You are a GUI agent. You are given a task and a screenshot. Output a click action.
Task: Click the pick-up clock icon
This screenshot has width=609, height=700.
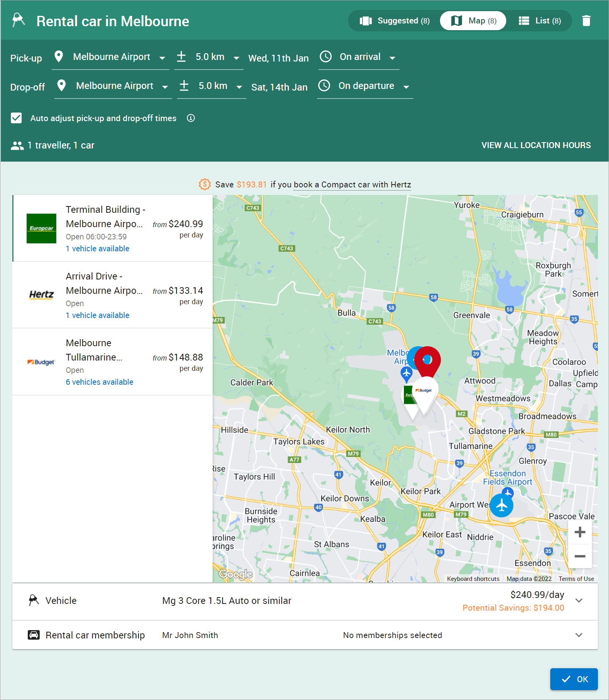326,56
